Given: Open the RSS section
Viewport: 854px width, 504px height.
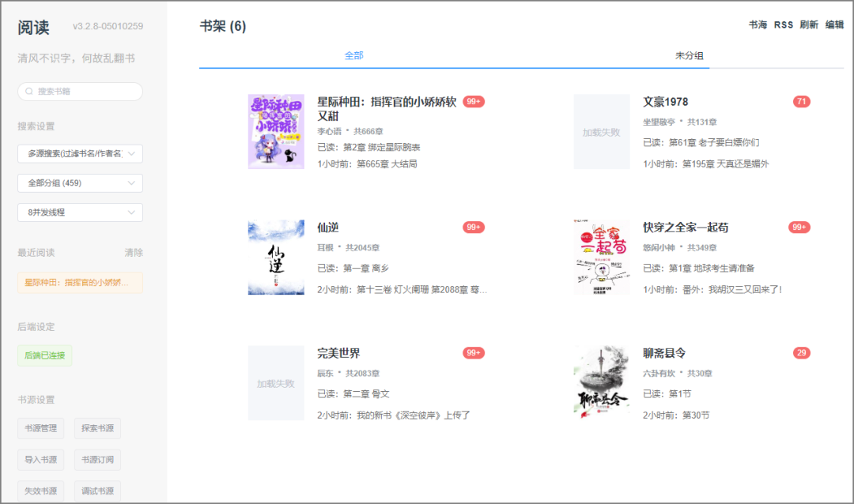Looking at the screenshot, I should point(783,24).
